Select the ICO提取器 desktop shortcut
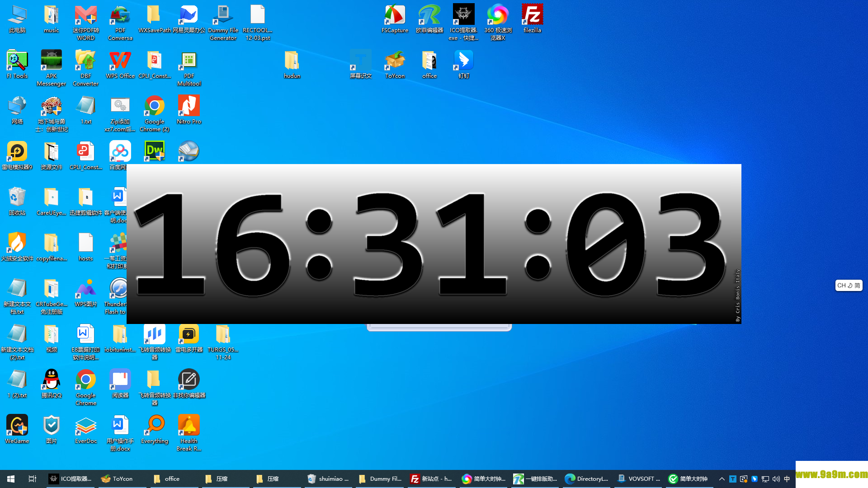The height and width of the screenshot is (488, 868). pyautogui.click(x=463, y=23)
